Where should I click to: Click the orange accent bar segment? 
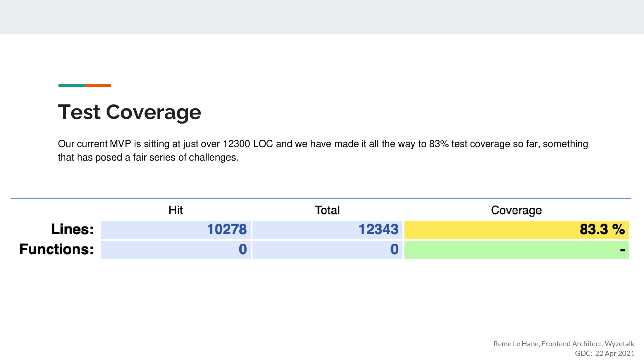coord(98,85)
